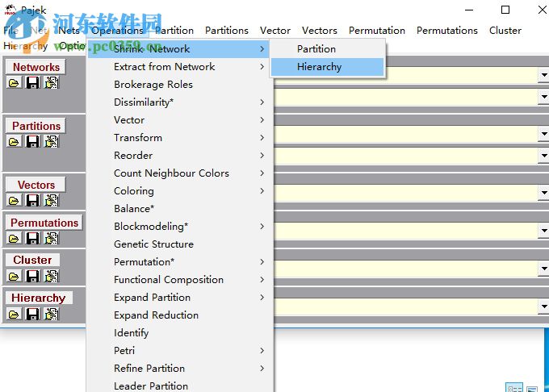This screenshot has width=549, height=392.
Task: Edit/view icon under Partitions
Action: point(52,142)
